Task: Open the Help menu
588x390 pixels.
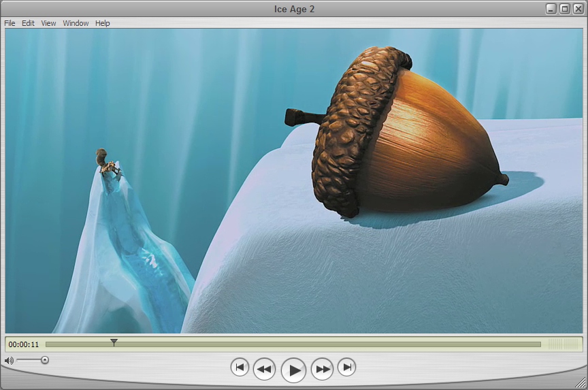Action: click(102, 23)
